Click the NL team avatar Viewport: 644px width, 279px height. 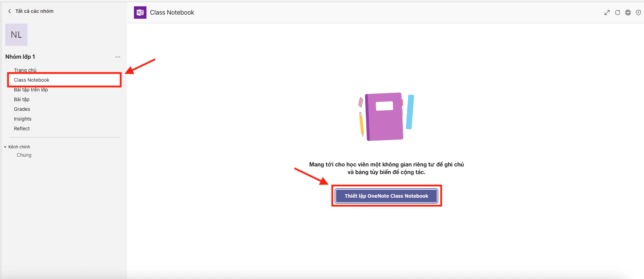click(x=16, y=35)
